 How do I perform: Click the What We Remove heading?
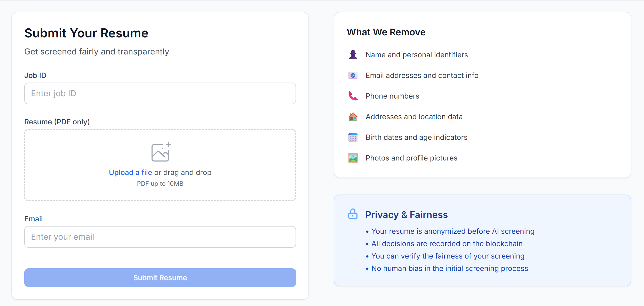(386, 32)
